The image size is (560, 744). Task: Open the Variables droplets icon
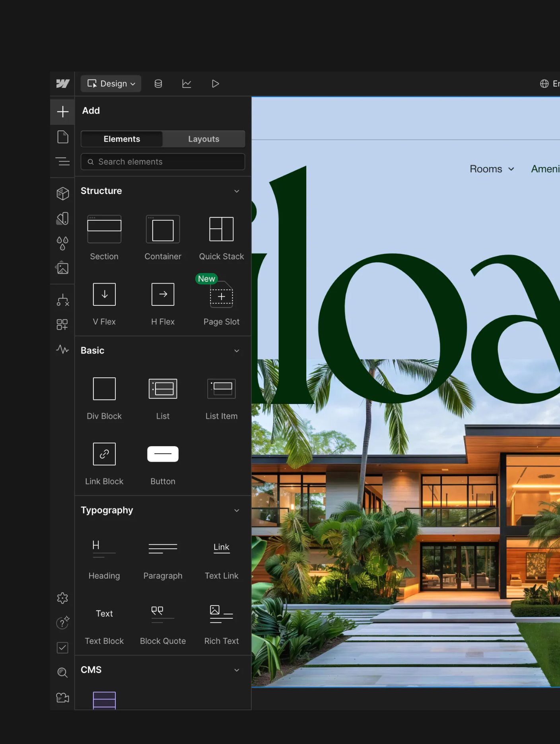pyautogui.click(x=62, y=243)
